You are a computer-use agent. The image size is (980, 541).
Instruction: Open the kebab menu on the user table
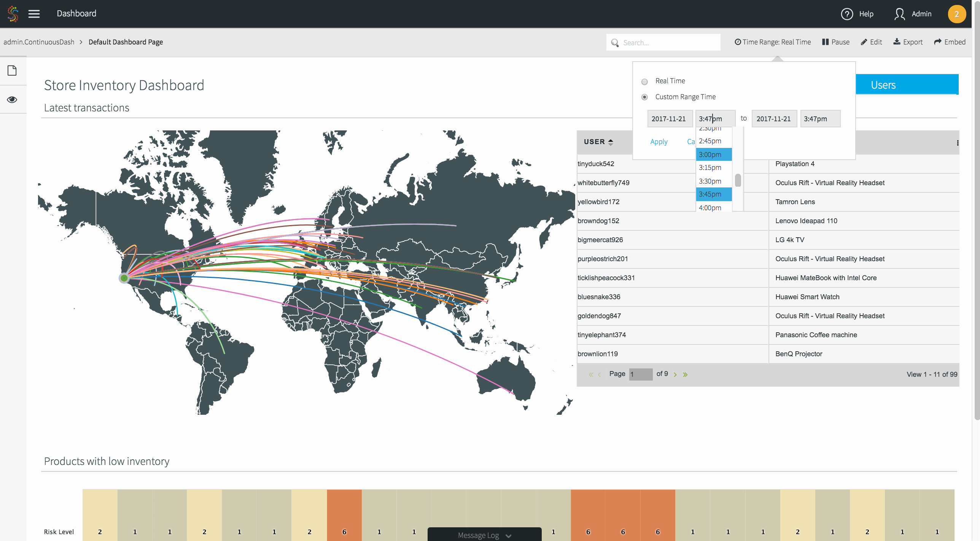[x=958, y=142]
